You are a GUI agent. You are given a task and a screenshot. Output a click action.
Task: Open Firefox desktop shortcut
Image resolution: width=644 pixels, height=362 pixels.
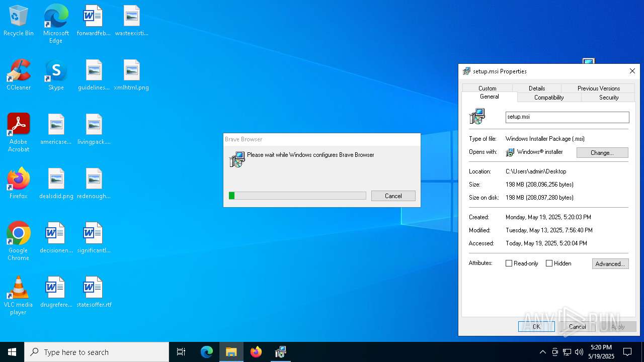click(19, 184)
